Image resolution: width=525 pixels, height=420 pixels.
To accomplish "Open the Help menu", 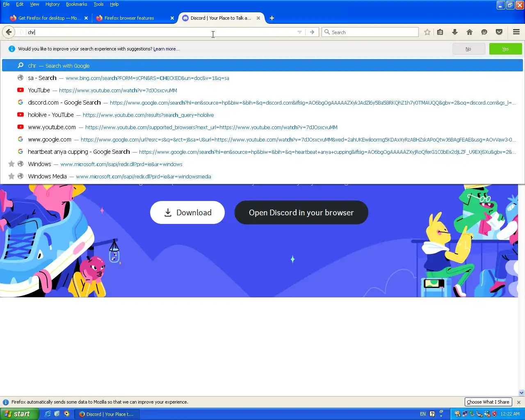I will 114,4.
